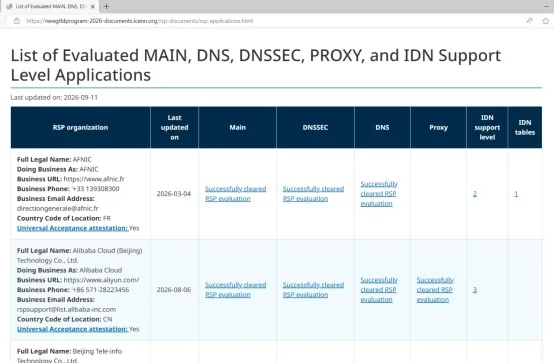
Task: Select the List of Evaluated browser tab
Action: pyautogui.click(x=49, y=6)
